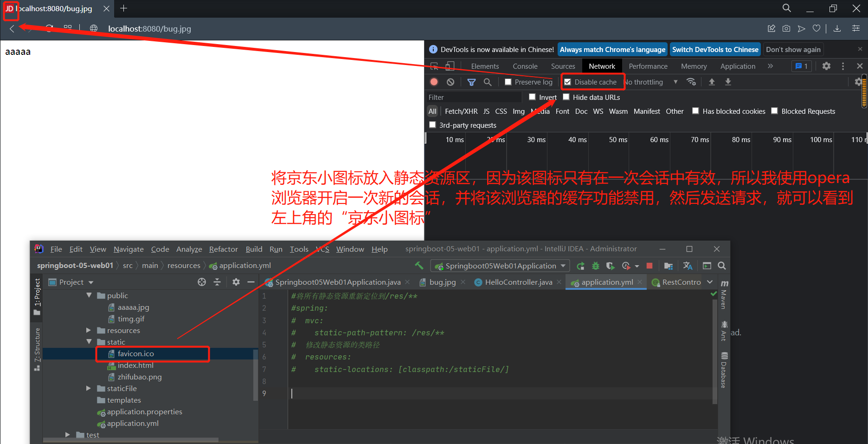
Task: Open the IntelliJ Build menu
Action: click(x=254, y=249)
